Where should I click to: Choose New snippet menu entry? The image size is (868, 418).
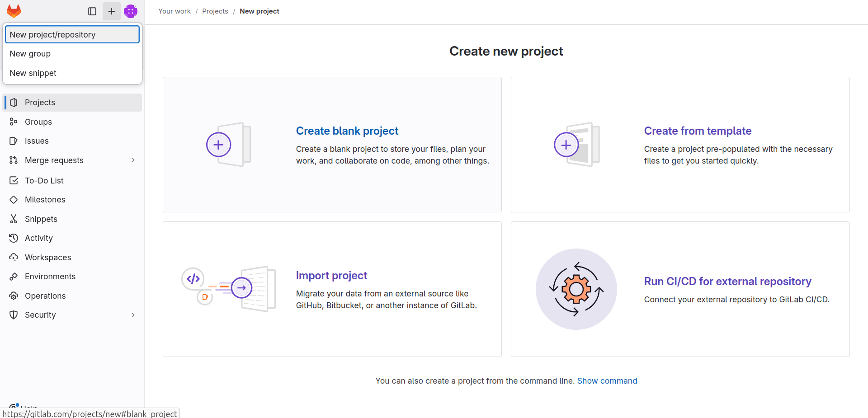point(33,73)
